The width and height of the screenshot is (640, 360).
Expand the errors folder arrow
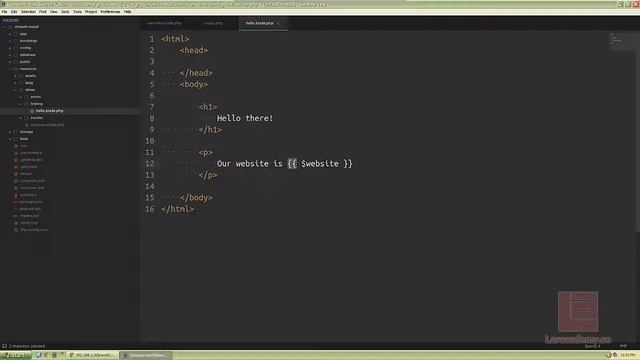21,97
